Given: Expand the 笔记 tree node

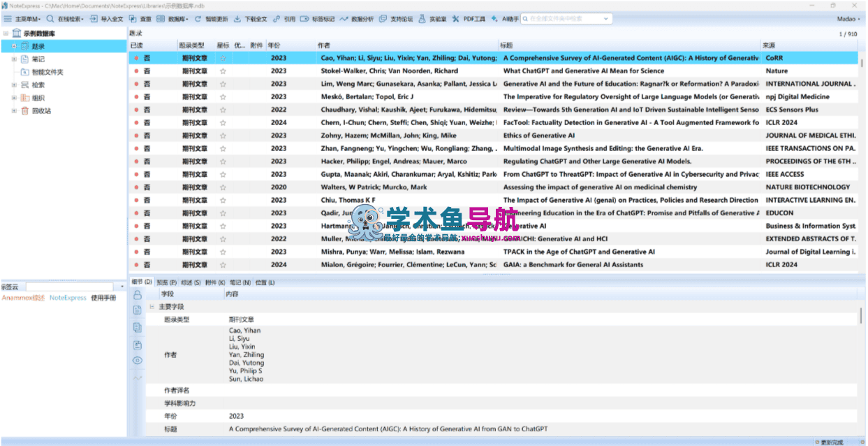Looking at the screenshot, I should point(14,59).
